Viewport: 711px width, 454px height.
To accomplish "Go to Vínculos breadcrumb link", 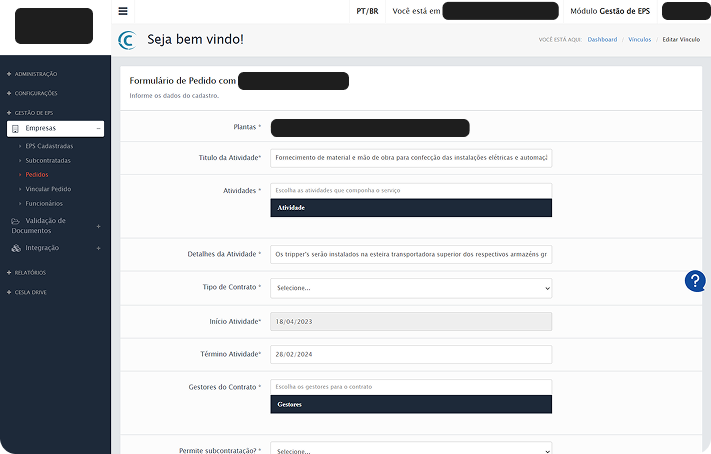I will tap(639, 39).
